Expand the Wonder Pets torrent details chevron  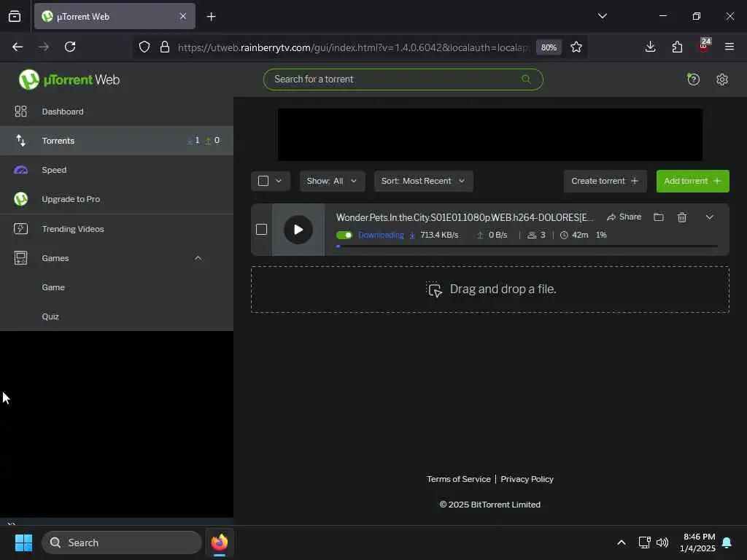point(709,217)
